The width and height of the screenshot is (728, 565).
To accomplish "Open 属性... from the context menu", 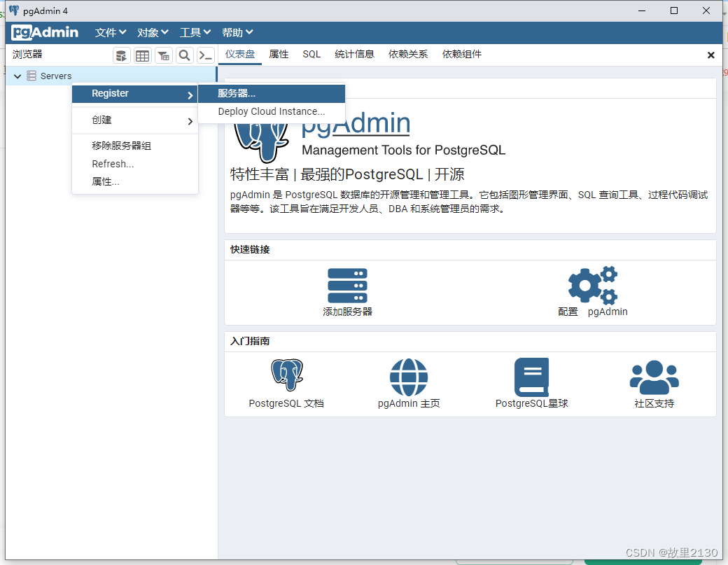I will click(x=107, y=181).
